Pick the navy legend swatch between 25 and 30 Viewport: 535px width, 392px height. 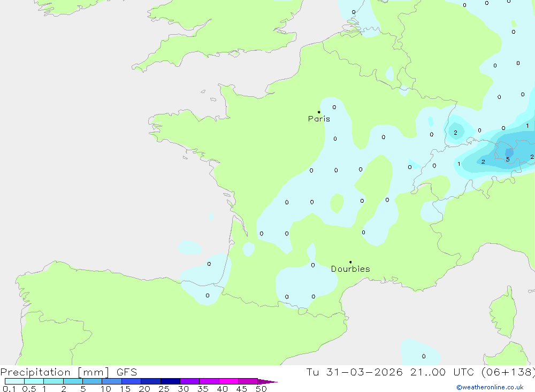pyautogui.click(x=170, y=381)
